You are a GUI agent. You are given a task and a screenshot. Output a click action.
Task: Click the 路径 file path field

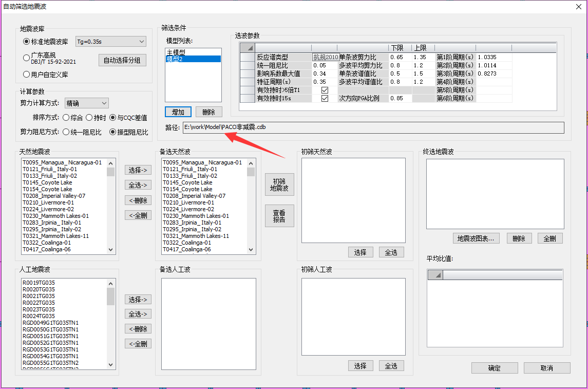(373, 127)
